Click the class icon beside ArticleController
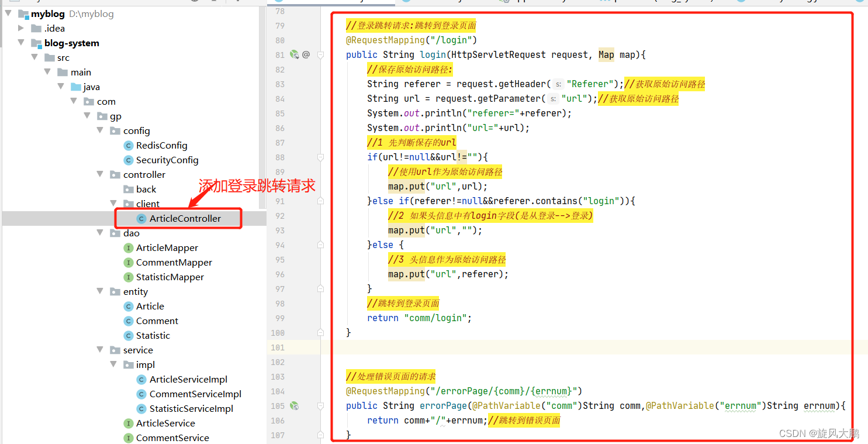Viewport: 868px width, 444px height. [141, 218]
